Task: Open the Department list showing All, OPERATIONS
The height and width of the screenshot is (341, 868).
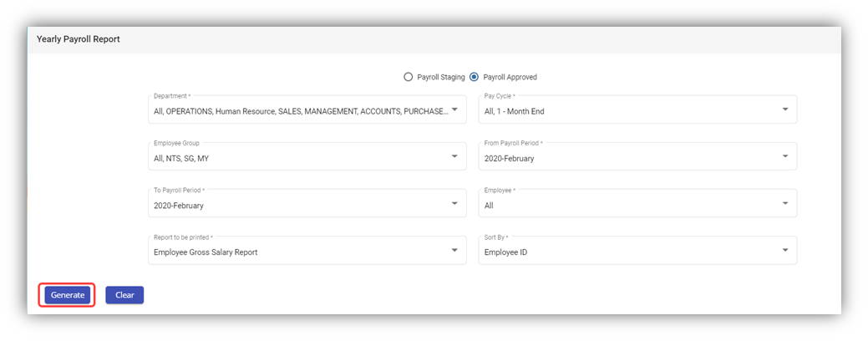Action: tap(301, 111)
